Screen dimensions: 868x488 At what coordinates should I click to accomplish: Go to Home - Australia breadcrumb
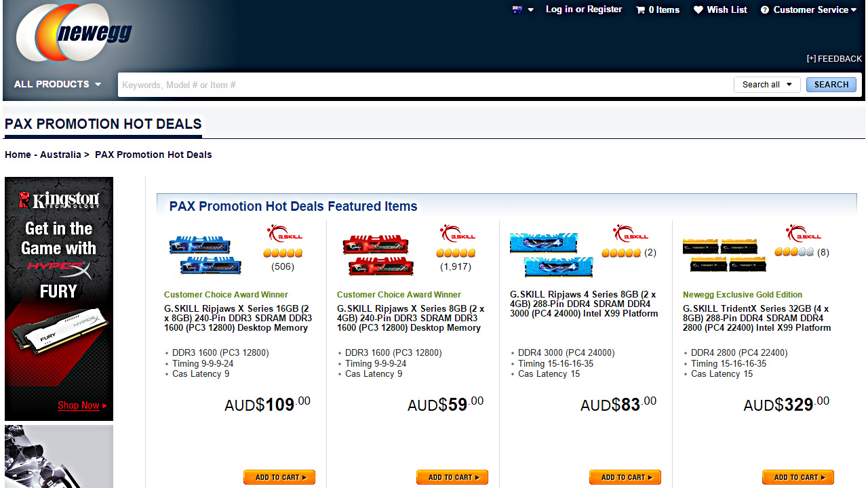pyautogui.click(x=43, y=155)
